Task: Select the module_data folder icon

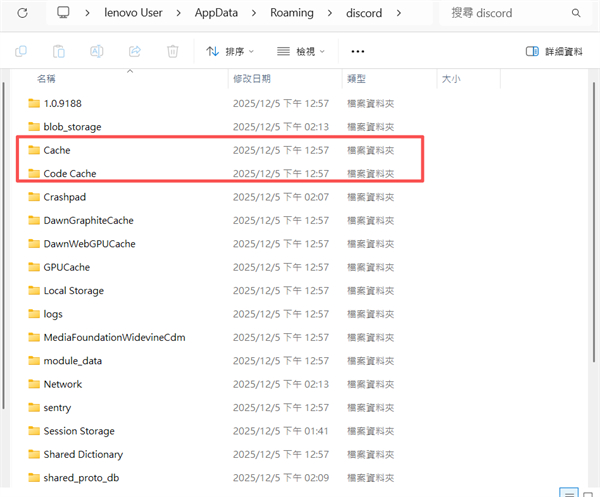Action: 34,361
